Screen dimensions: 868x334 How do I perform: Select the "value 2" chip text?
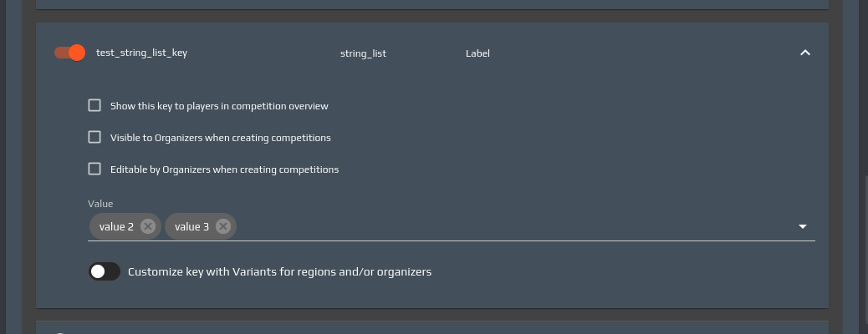point(116,226)
